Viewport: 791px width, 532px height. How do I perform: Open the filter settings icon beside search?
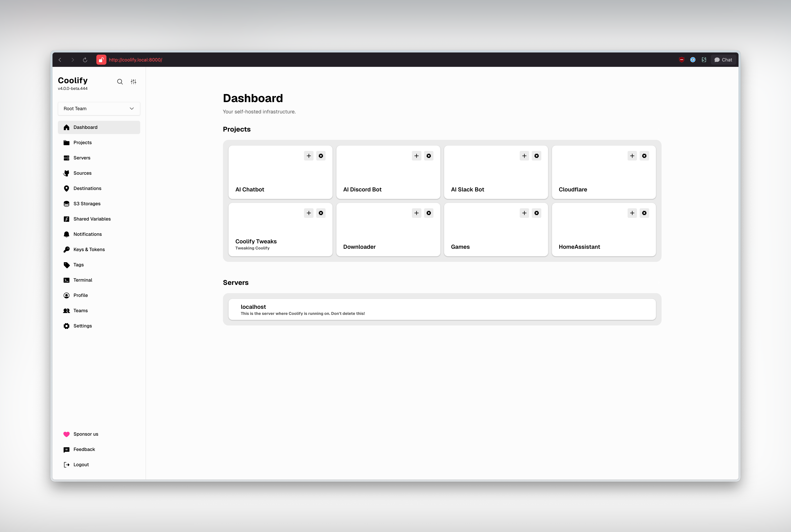pos(133,82)
